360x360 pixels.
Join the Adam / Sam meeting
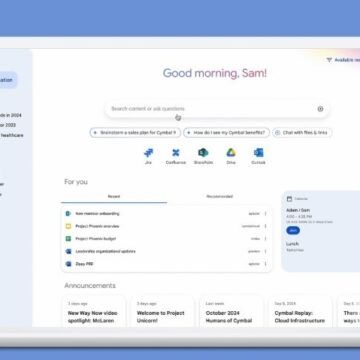pyautogui.click(x=293, y=230)
